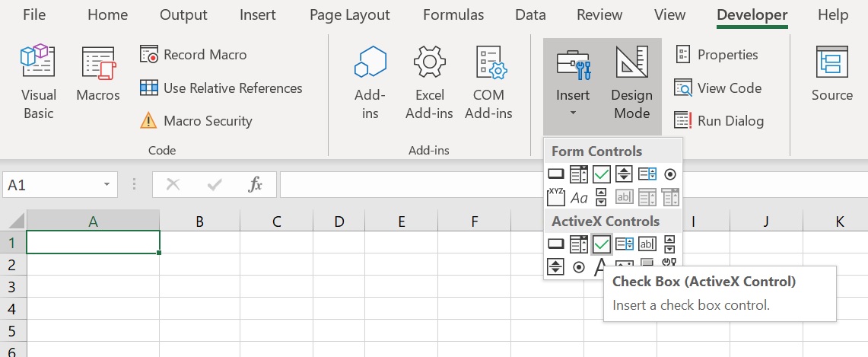The image size is (868, 357).
Task: Open the Macros dialog
Action: [98, 75]
